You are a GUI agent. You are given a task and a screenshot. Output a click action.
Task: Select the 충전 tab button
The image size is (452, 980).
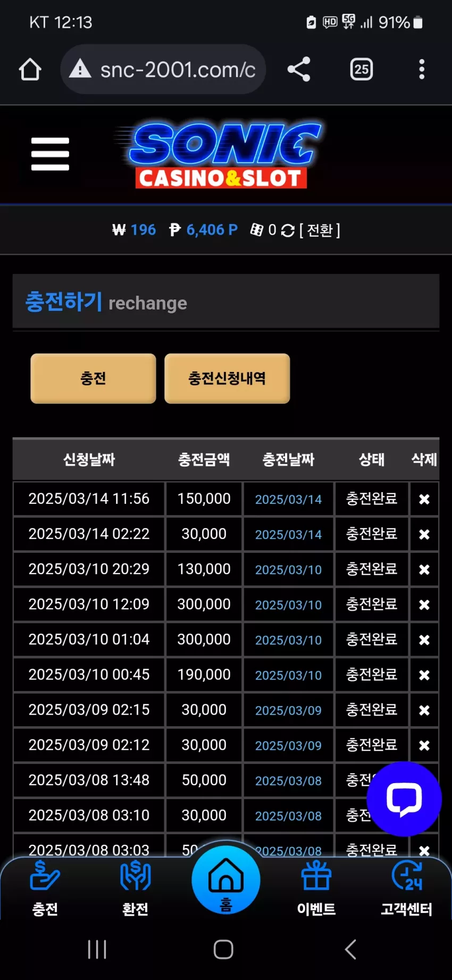(93, 378)
